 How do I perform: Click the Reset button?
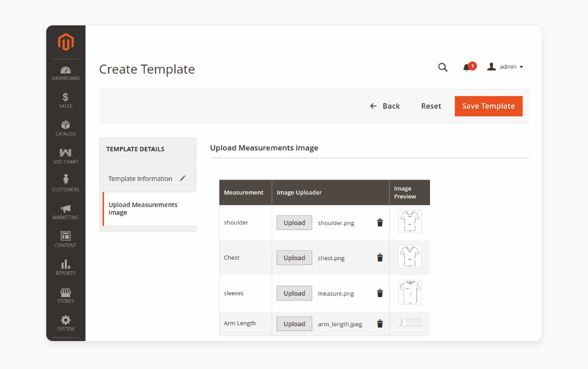pyautogui.click(x=431, y=106)
